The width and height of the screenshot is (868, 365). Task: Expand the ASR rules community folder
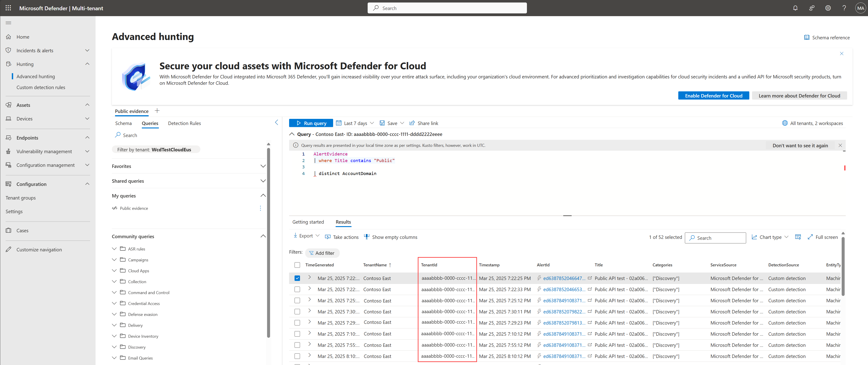[114, 249]
